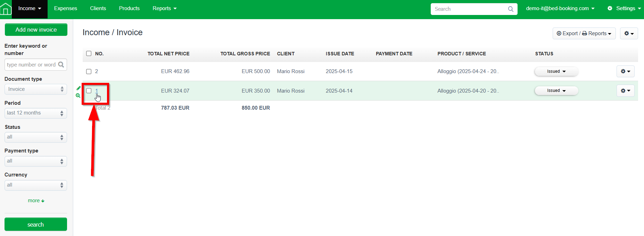
Task: Click the search icon in keyword field
Action: (x=61, y=64)
